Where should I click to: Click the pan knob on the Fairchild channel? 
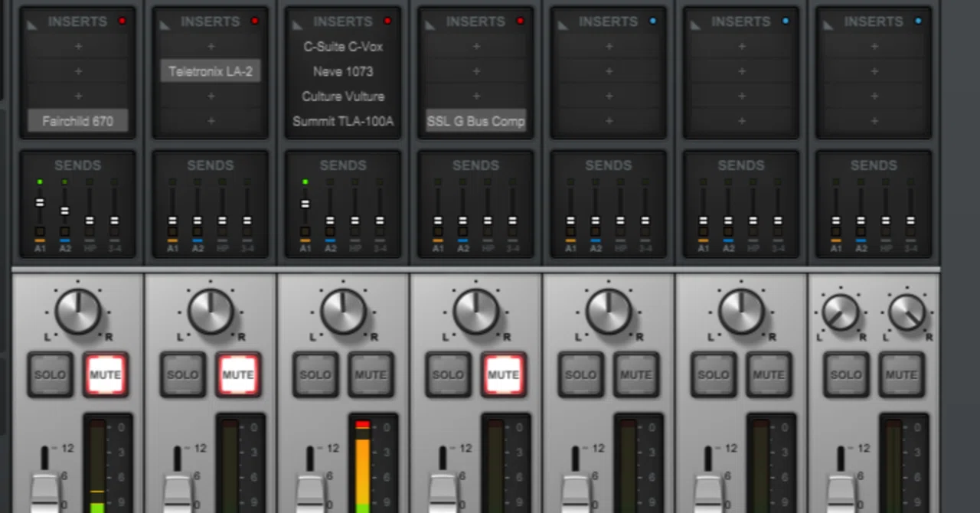78,312
